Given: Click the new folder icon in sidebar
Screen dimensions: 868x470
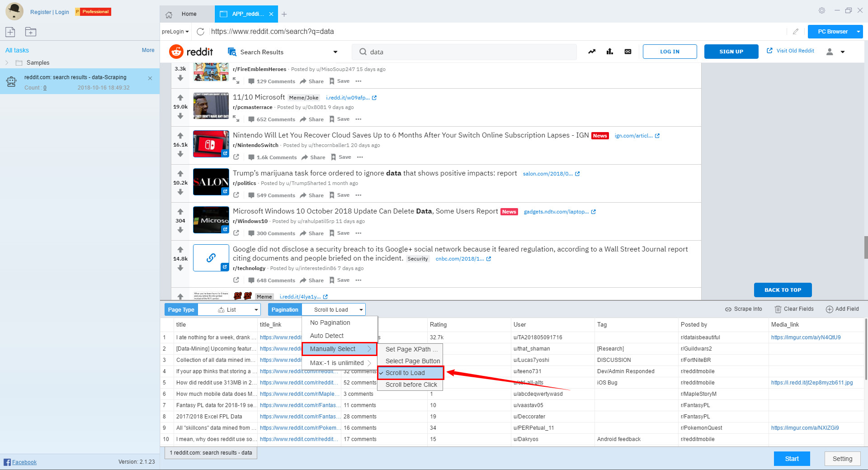Looking at the screenshot, I should (31, 32).
